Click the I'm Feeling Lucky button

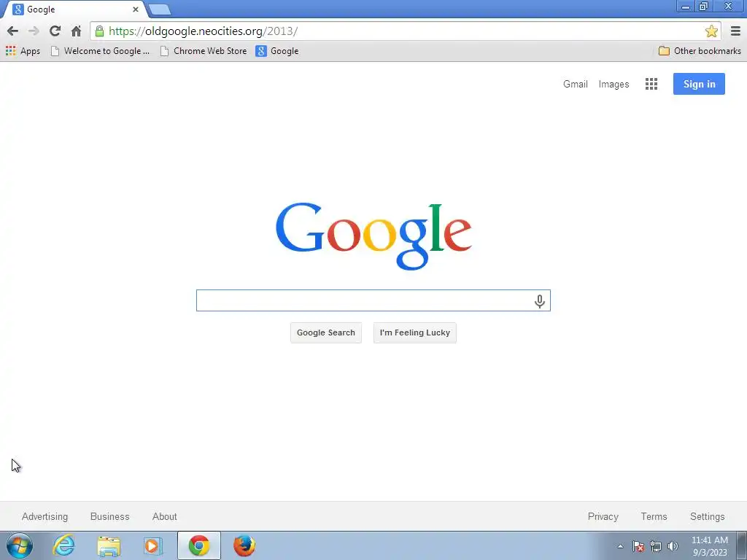pyautogui.click(x=415, y=332)
